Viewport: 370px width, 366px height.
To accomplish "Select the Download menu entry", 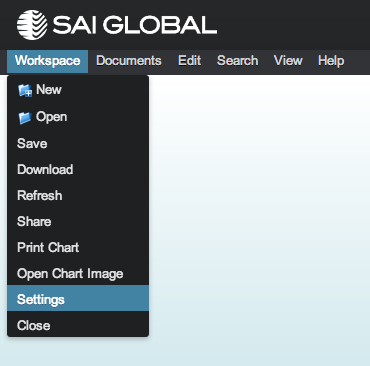I will (x=78, y=170).
